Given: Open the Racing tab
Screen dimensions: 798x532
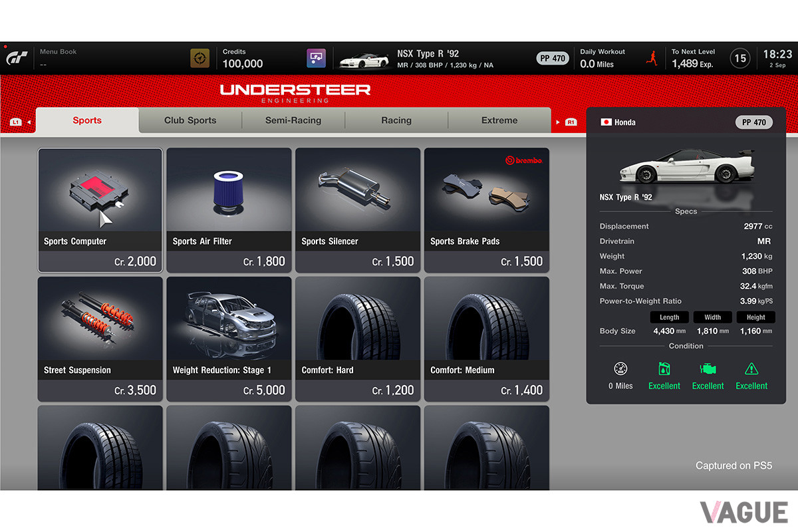Looking at the screenshot, I should [x=396, y=120].
